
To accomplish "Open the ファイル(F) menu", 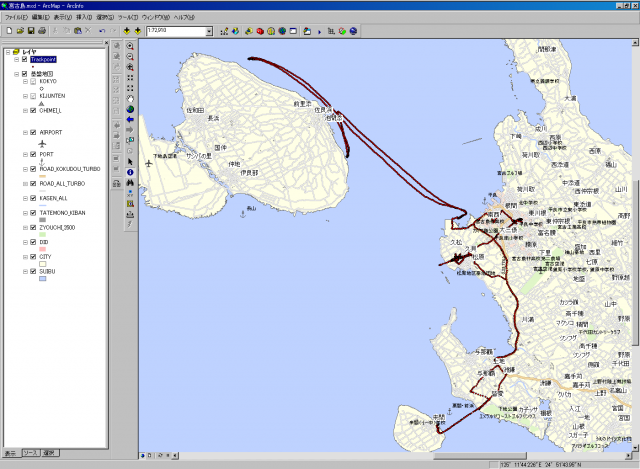I will click(15, 18).
